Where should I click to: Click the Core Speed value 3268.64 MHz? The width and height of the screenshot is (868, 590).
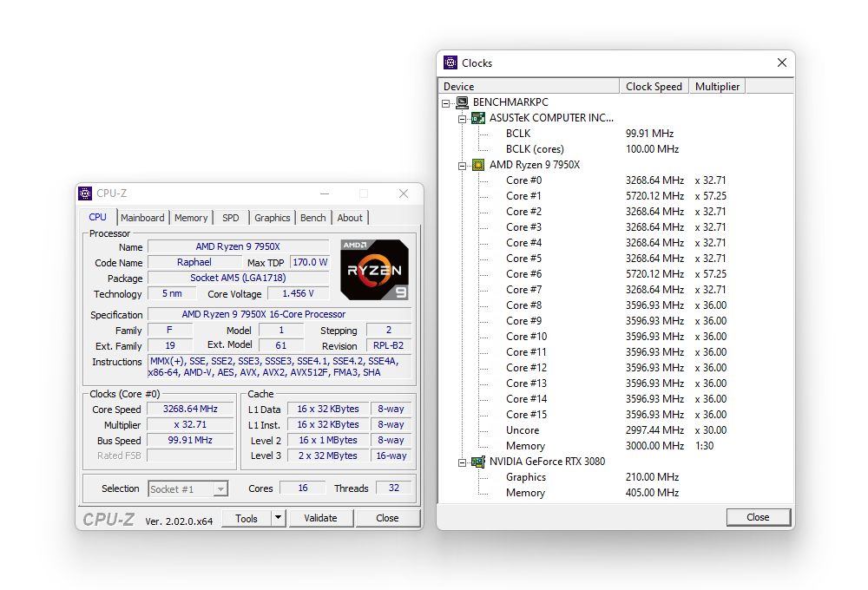190,409
